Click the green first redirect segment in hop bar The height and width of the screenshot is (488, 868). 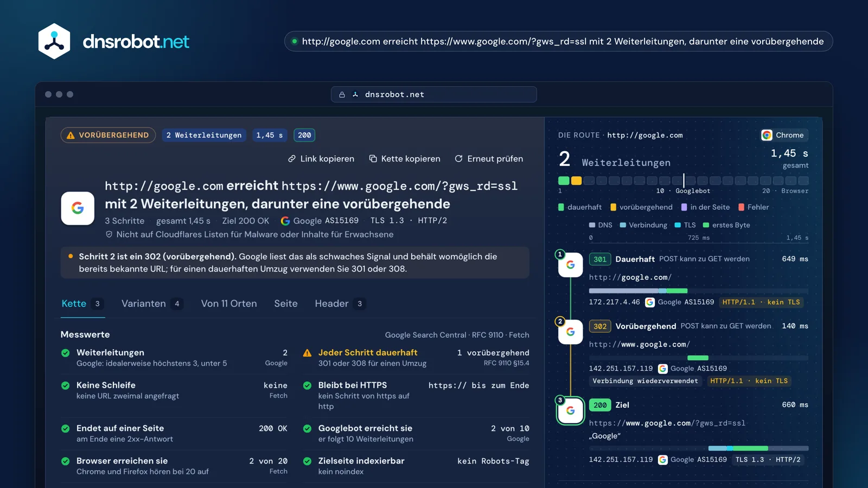(564, 181)
